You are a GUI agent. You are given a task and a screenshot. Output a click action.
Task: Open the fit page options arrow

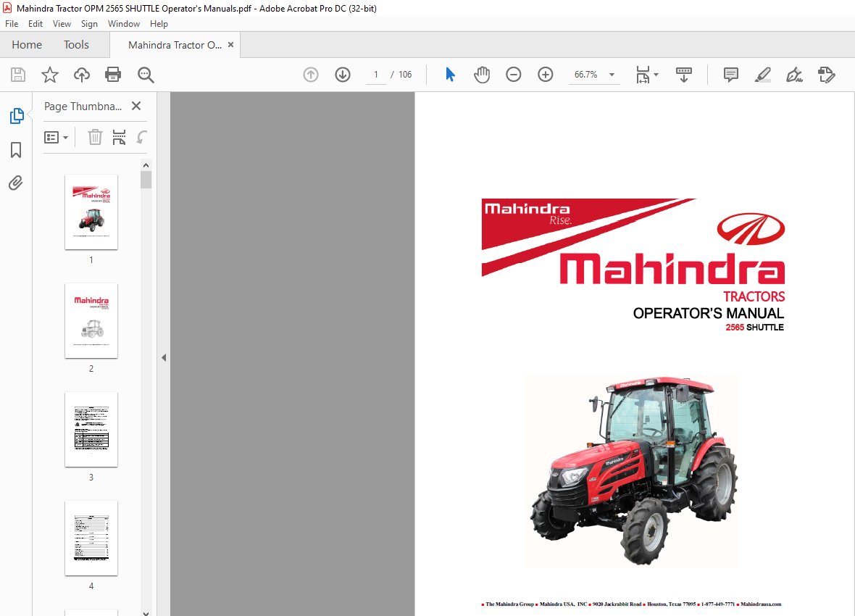coord(656,75)
